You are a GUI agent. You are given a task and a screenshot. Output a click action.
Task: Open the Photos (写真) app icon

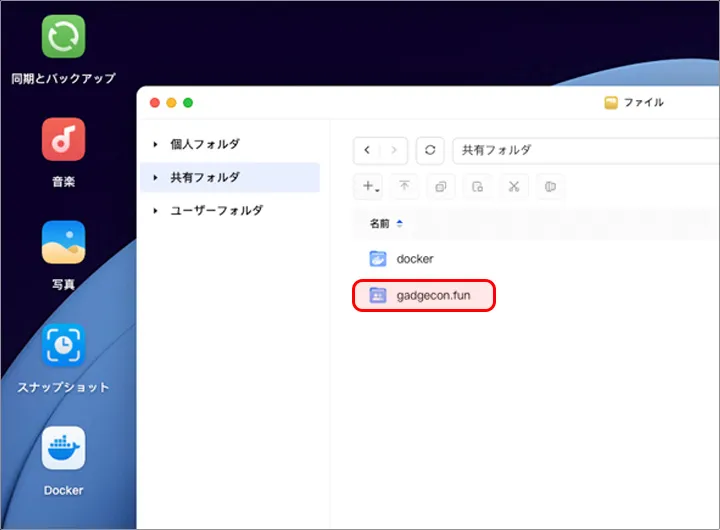63,242
